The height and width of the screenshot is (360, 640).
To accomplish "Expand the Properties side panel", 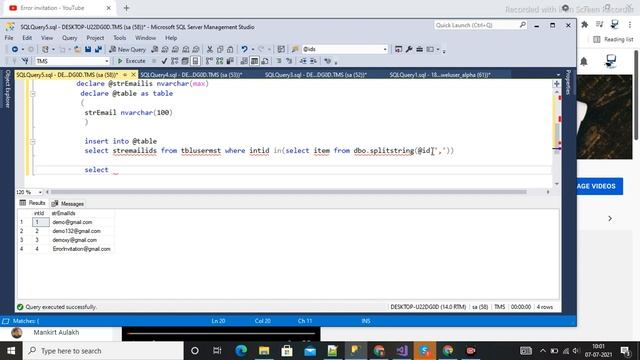I will coord(568,82).
